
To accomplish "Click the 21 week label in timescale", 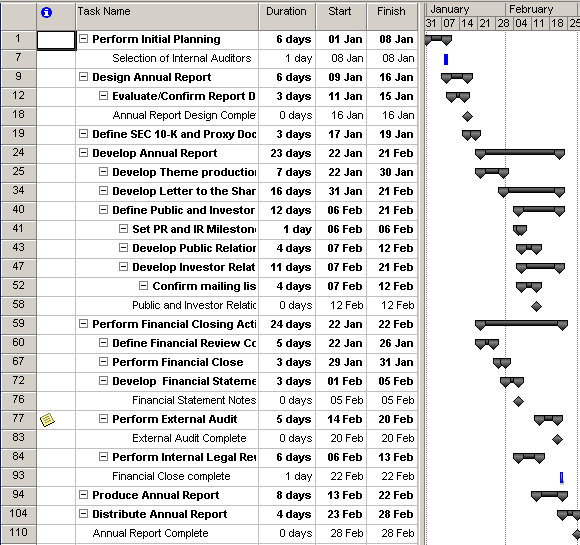I will coord(485,23).
